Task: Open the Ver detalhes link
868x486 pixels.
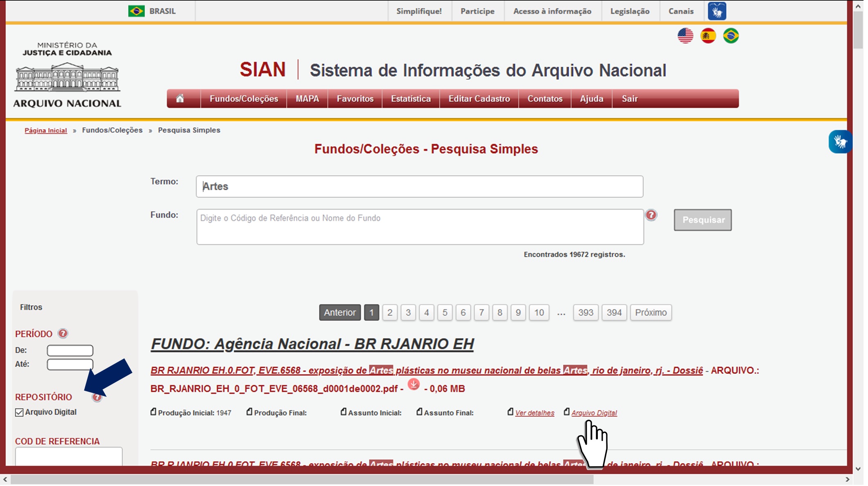Action: click(x=535, y=413)
